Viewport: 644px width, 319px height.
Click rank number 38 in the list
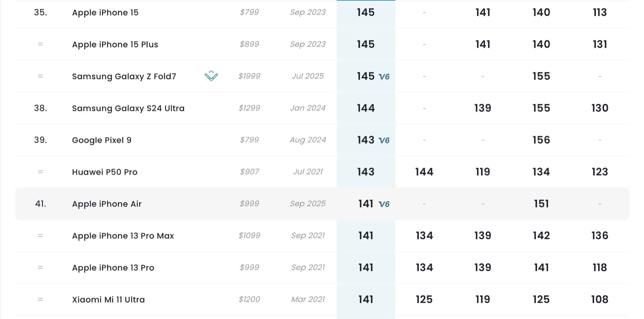[41, 108]
